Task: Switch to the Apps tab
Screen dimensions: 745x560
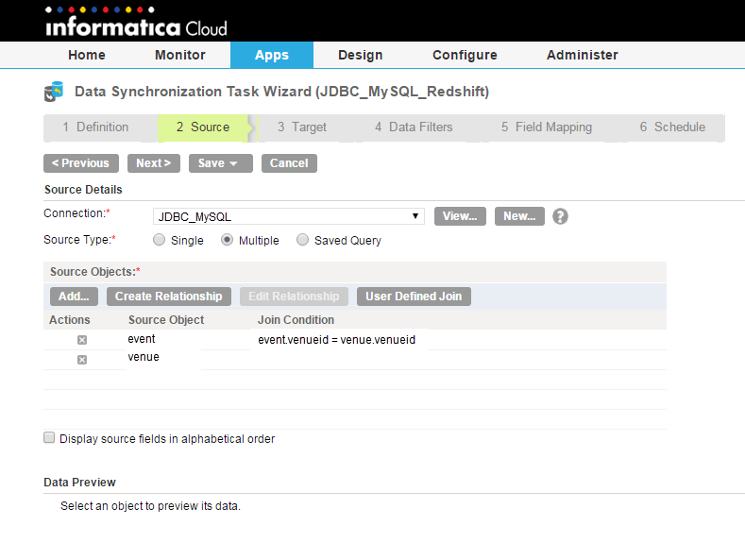Action: (272, 55)
